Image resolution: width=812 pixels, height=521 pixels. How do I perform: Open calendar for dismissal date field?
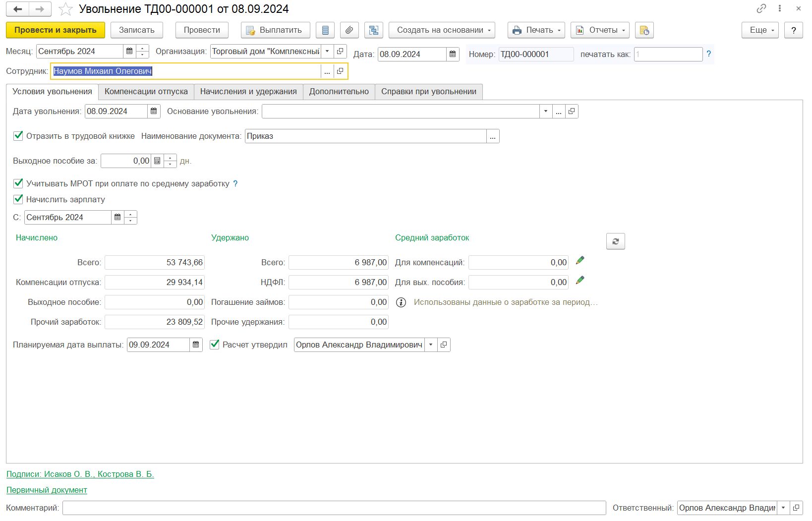(154, 112)
